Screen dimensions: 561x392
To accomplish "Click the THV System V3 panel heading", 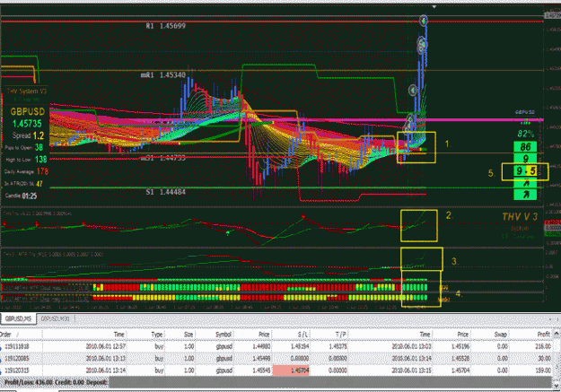I will click(x=26, y=91).
